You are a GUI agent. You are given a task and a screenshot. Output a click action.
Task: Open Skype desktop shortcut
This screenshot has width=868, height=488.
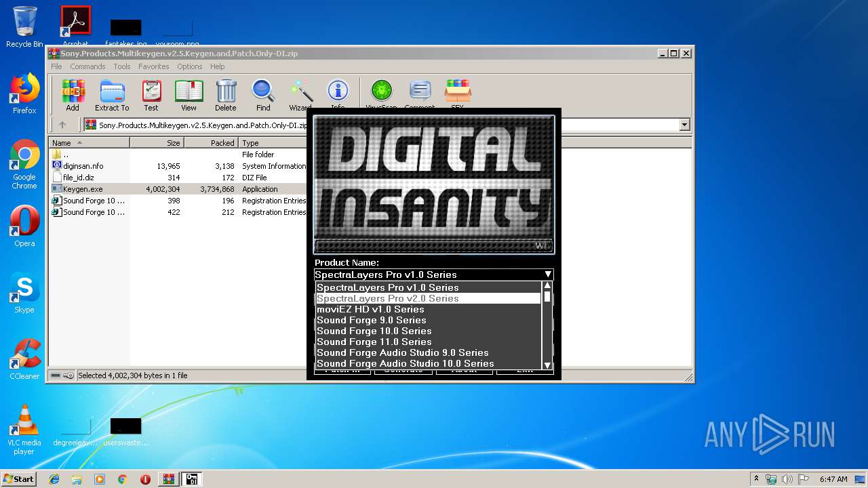(24, 293)
